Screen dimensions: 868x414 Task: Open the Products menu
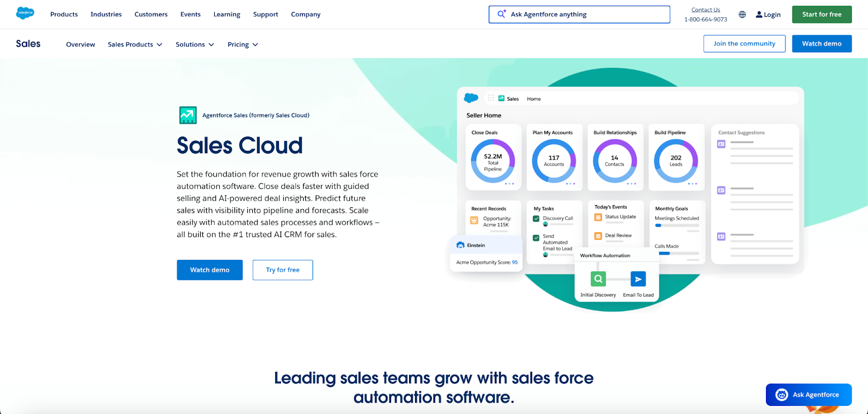point(64,15)
